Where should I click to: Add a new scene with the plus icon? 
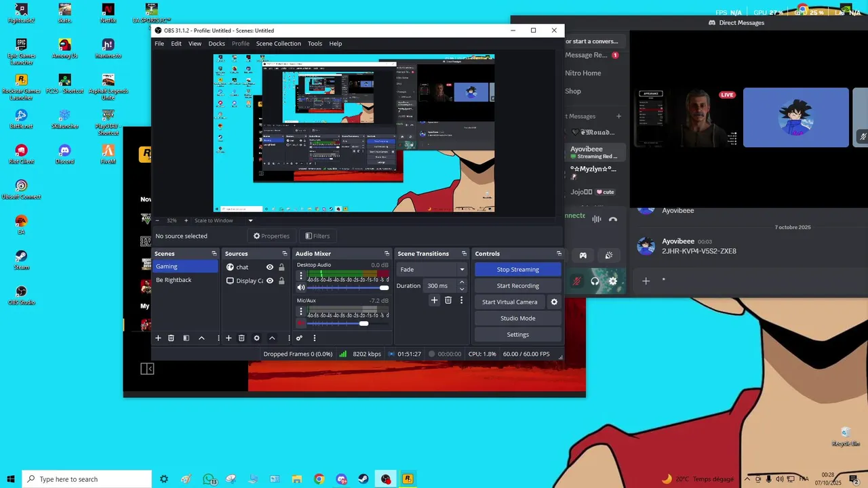click(158, 338)
